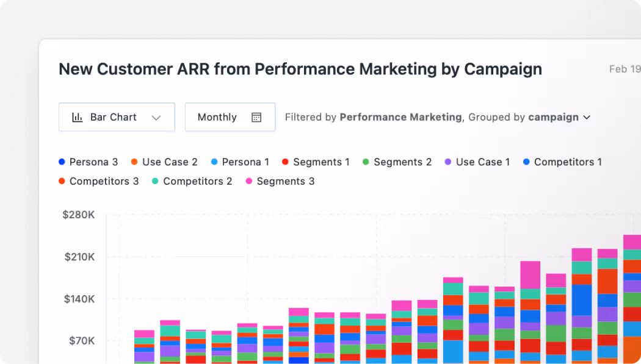Screen dimensions: 641x364
Task: Click the $140K axis label
Action: [79, 299]
